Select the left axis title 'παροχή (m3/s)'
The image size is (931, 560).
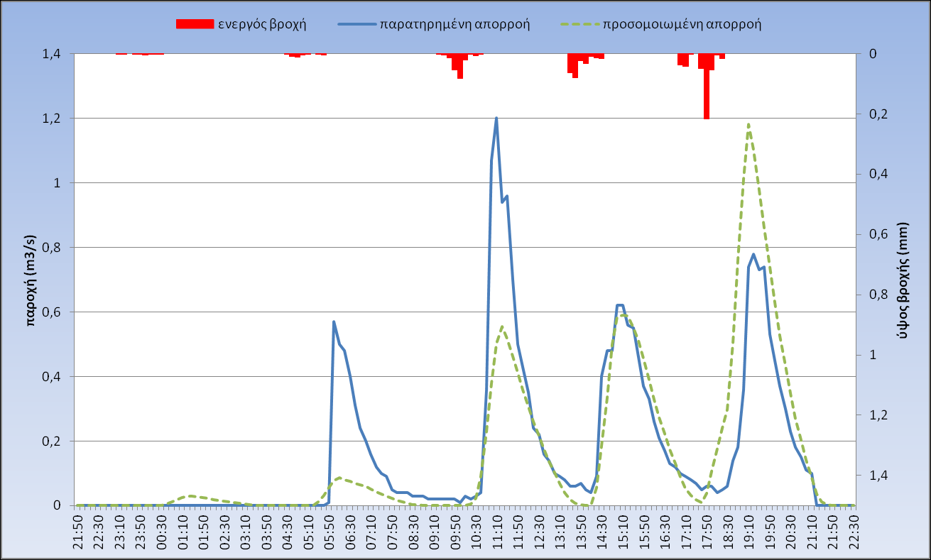coord(32,280)
